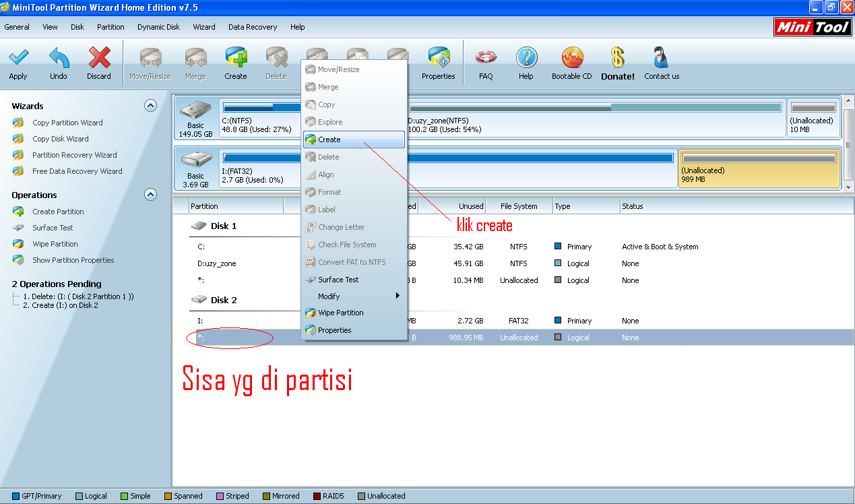855x504 pixels.
Task: Collapse the Operations panel section
Action: [150, 195]
